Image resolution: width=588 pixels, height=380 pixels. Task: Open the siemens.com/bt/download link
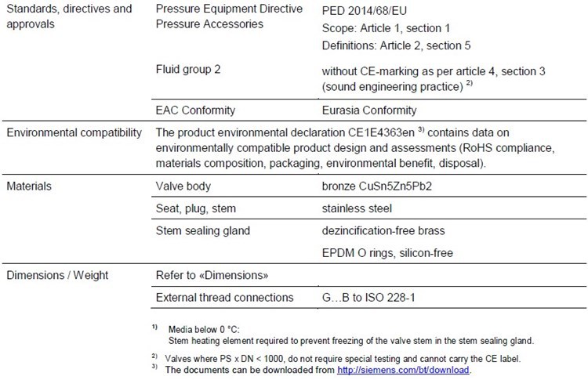click(x=403, y=370)
